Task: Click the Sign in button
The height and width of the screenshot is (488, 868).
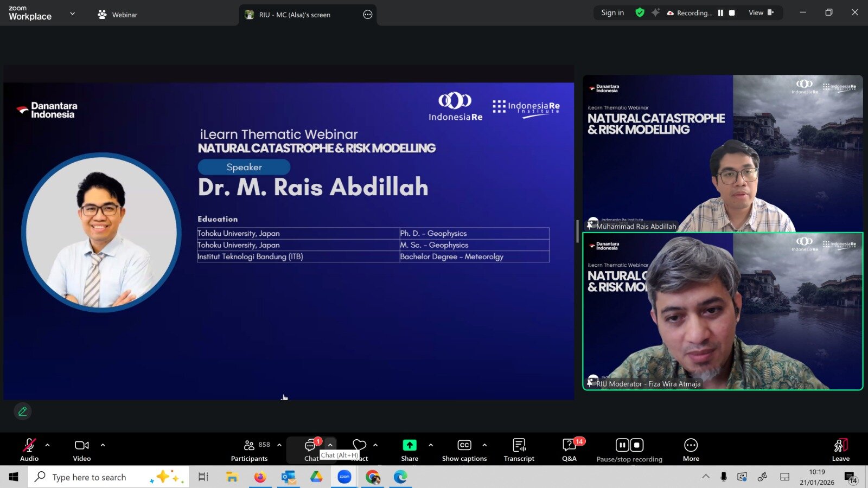Action: (612, 12)
